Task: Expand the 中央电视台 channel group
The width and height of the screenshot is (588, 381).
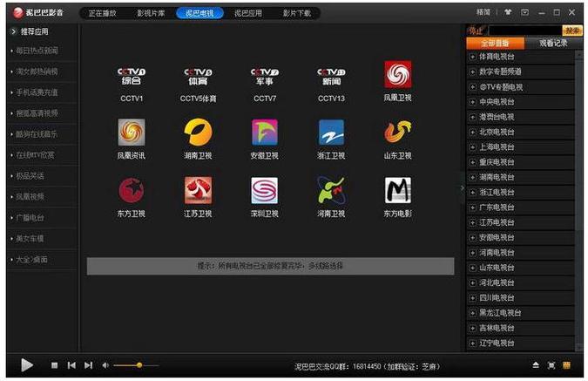Action: pyautogui.click(x=471, y=102)
